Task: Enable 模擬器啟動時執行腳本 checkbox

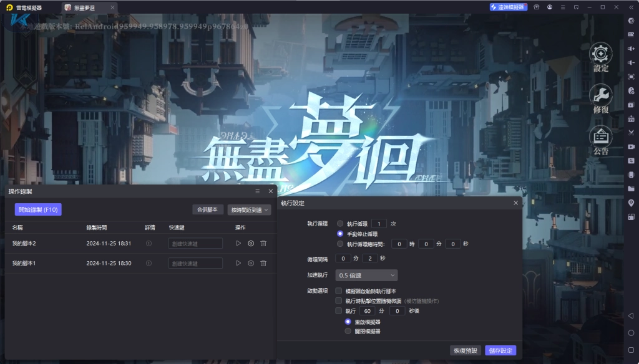Action: click(338, 290)
